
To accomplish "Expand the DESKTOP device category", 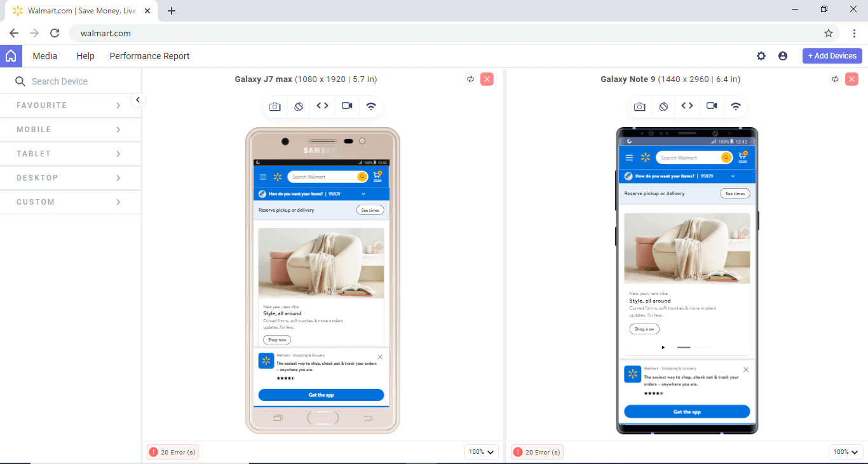I will [71, 178].
